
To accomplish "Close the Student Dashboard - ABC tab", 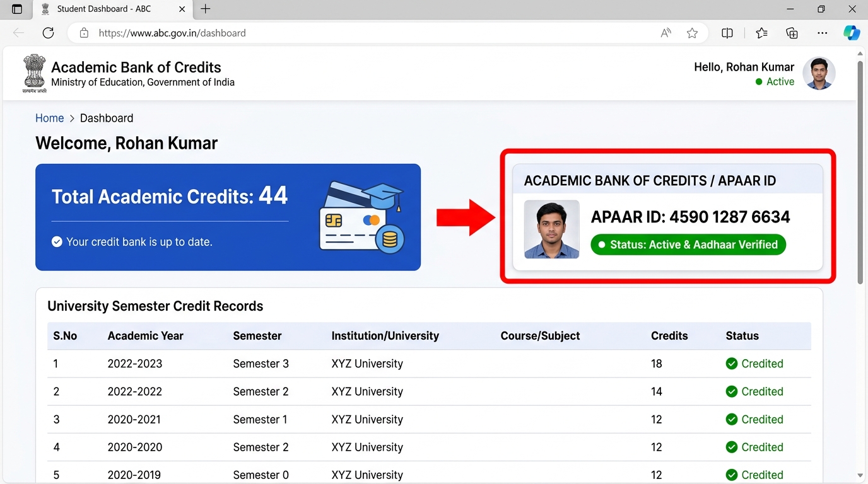I will tap(182, 9).
